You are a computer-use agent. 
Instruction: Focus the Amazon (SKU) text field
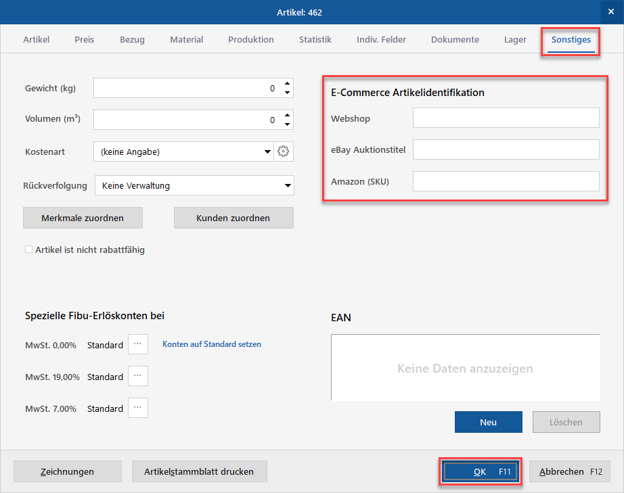pyautogui.click(x=505, y=181)
